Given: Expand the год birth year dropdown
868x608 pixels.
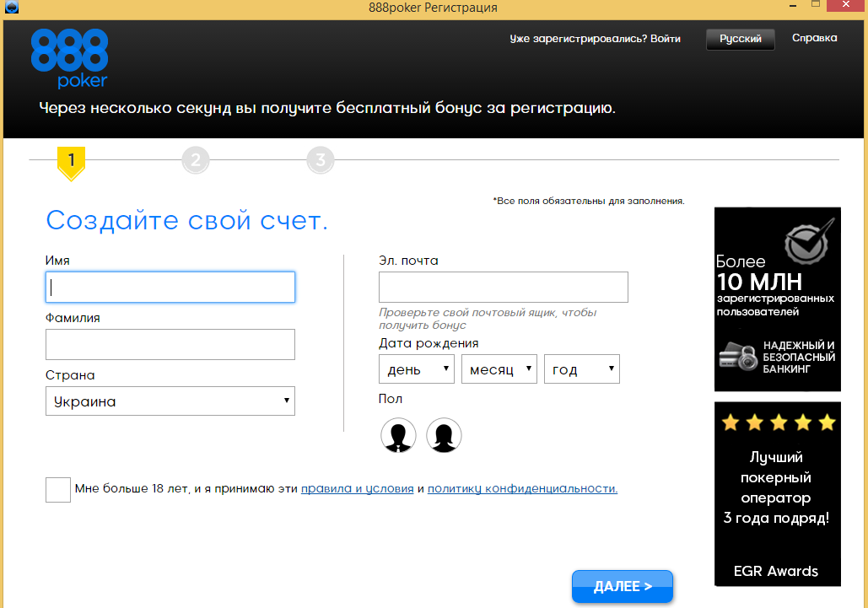Looking at the screenshot, I should [582, 369].
